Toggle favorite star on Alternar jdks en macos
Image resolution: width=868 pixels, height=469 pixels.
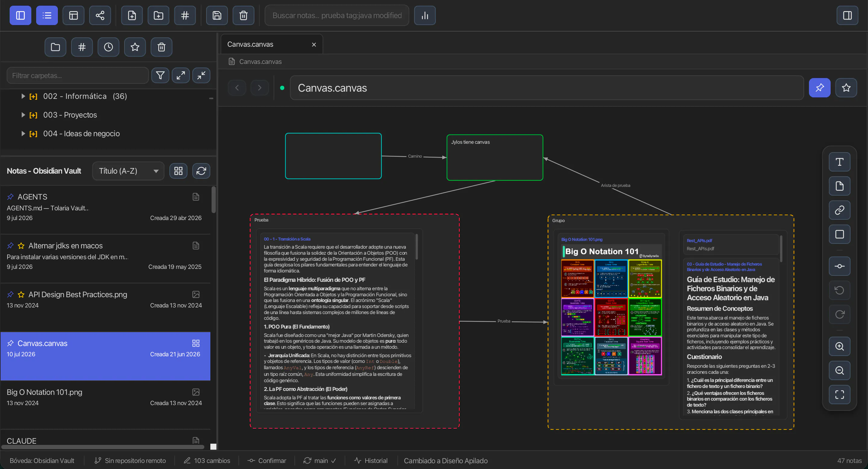[21, 246]
